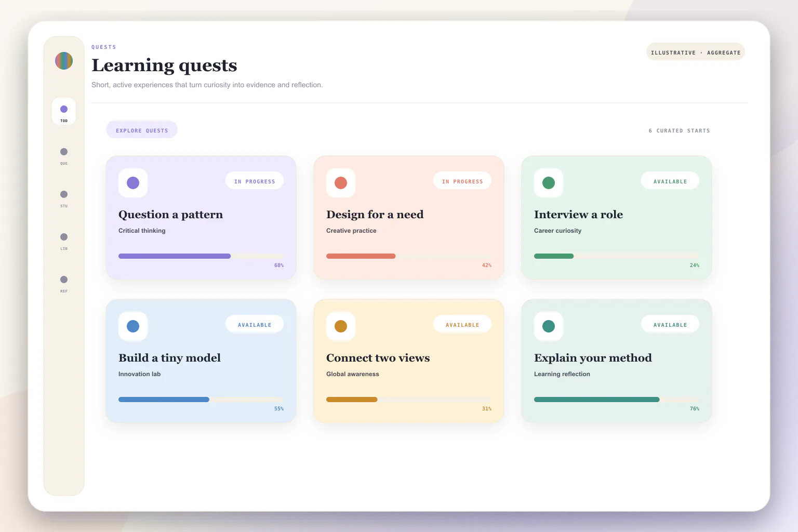Select the Explore Quests pill
The height and width of the screenshot is (532, 798).
142,130
